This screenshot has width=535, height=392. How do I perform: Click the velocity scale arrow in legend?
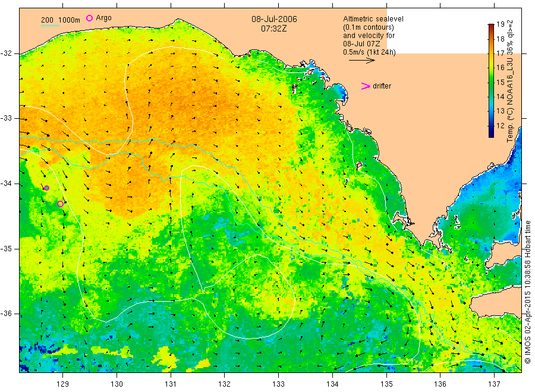click(361, 61)
